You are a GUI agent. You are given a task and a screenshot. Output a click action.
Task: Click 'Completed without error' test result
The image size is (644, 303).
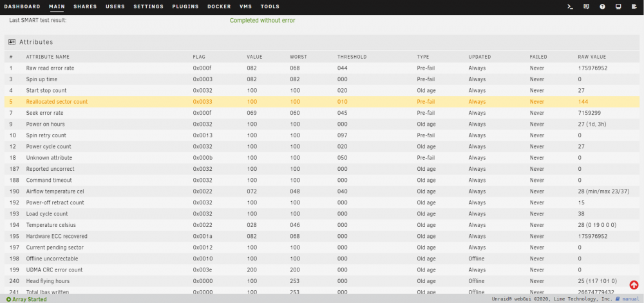[263, 20]
